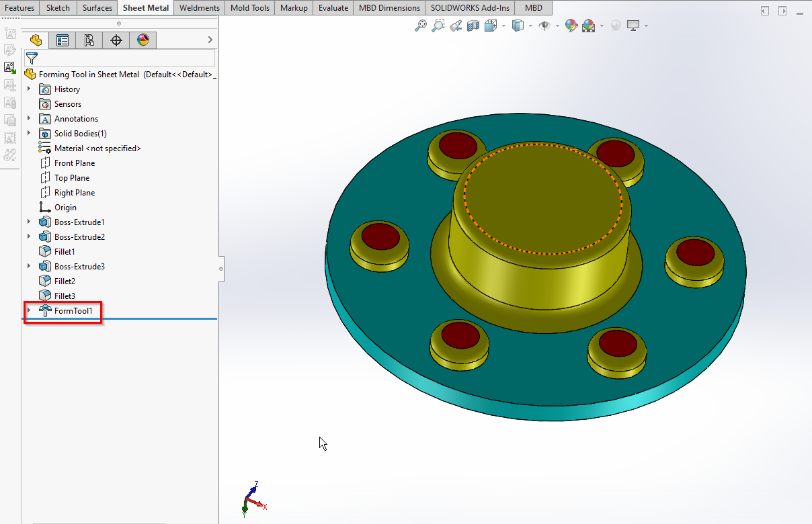Click the Previous View icon
Image resolution: width=812 pixels, height=524 pixels.
(x=456, y=26)
